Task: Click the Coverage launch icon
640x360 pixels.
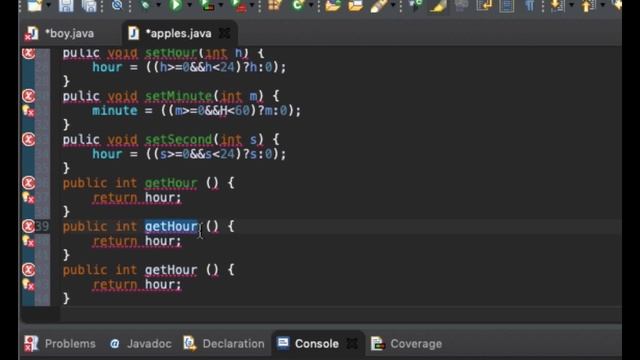Action: [207, 5]
